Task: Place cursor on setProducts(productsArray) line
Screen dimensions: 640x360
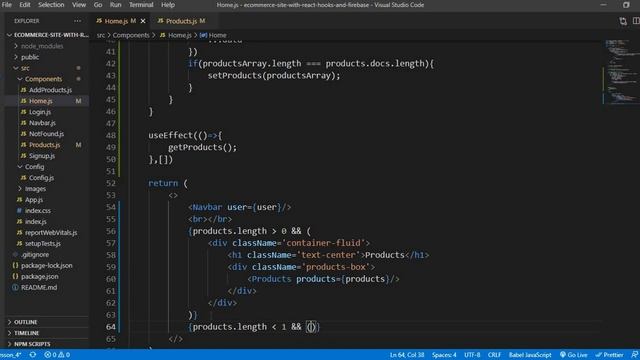Action: pos(274,76)
